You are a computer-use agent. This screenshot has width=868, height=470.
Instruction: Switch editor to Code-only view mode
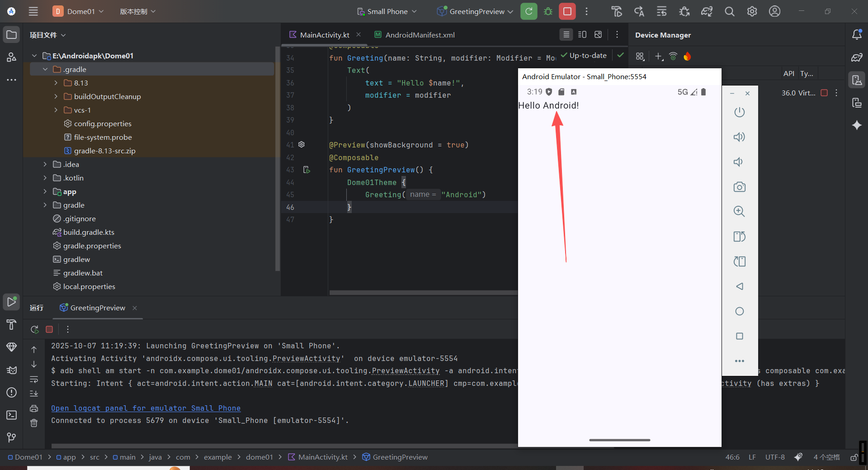pos(566,34)
